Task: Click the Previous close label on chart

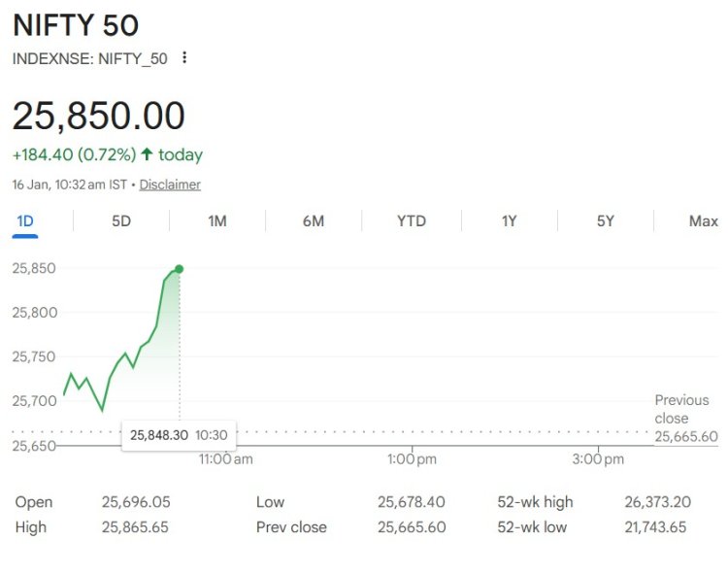Action: click(681, 409)
